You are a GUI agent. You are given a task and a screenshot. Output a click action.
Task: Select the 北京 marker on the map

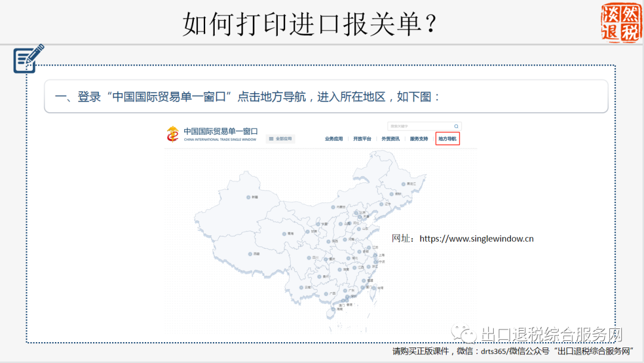click(356, 213)
